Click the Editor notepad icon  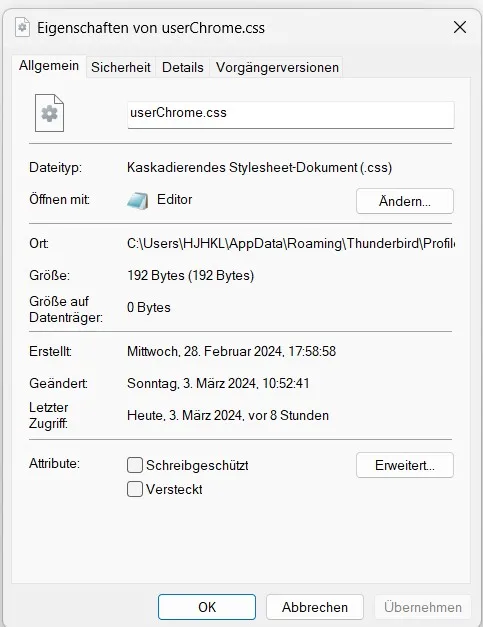point(138,200)
